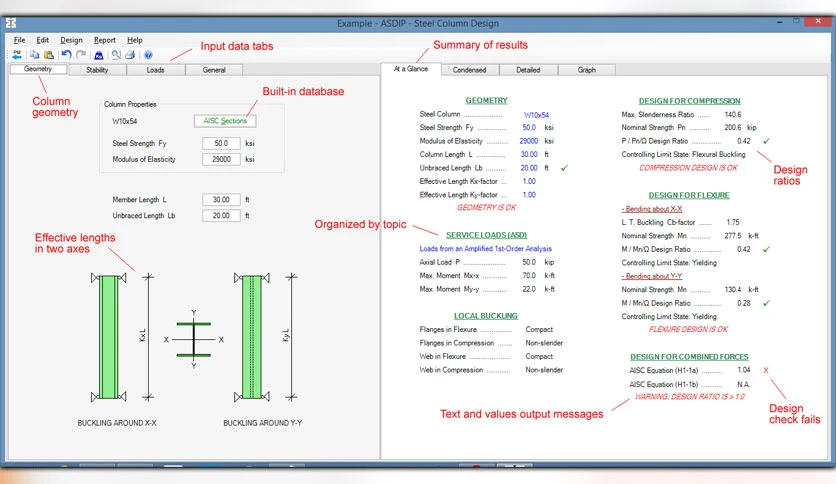
Task: Switch to the Loads tab
Action: (x=156, y=70)
